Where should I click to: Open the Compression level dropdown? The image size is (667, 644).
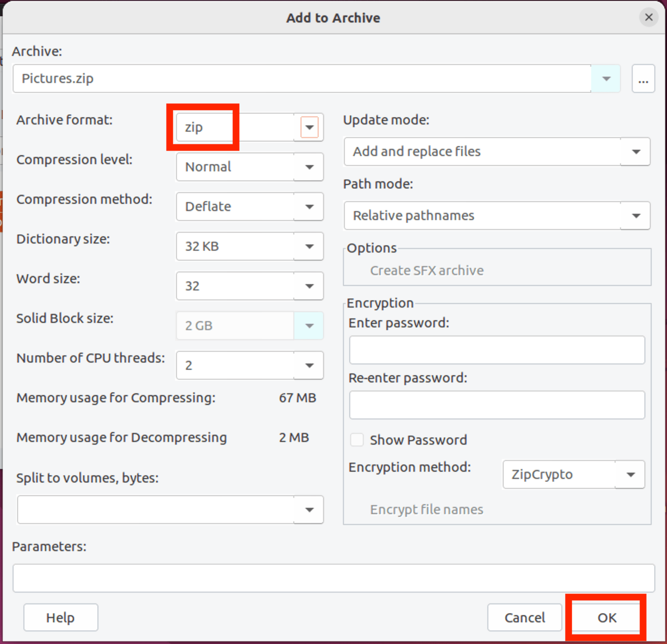click(309, 167)
